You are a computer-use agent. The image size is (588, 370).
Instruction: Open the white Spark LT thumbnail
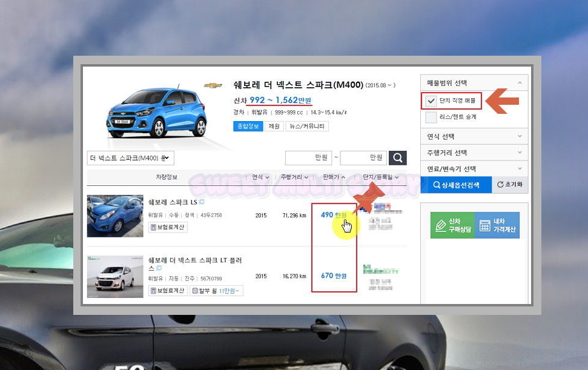point(115,277)
